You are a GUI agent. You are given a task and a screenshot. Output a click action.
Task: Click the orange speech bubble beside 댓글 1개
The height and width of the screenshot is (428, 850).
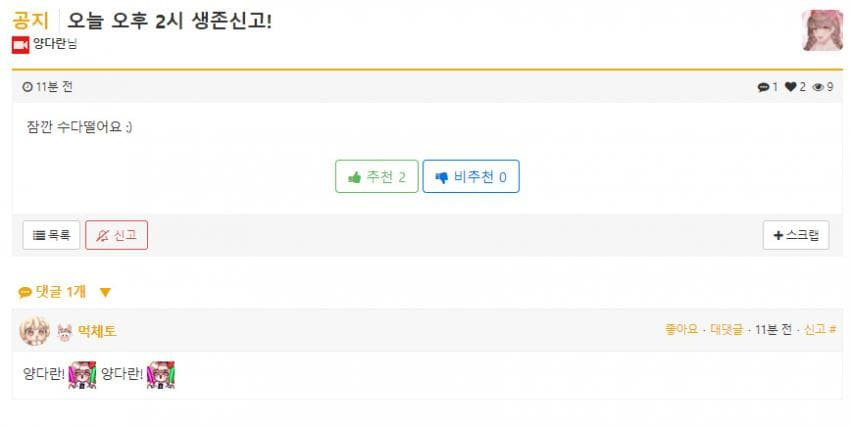(x=24, y=293)
